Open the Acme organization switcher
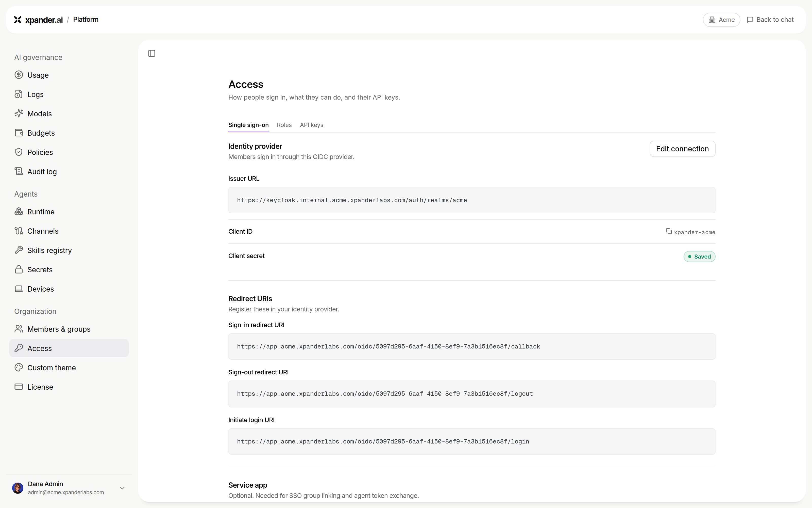The height and width of the screenshot is (508, 812). click(x=721, y=20)
